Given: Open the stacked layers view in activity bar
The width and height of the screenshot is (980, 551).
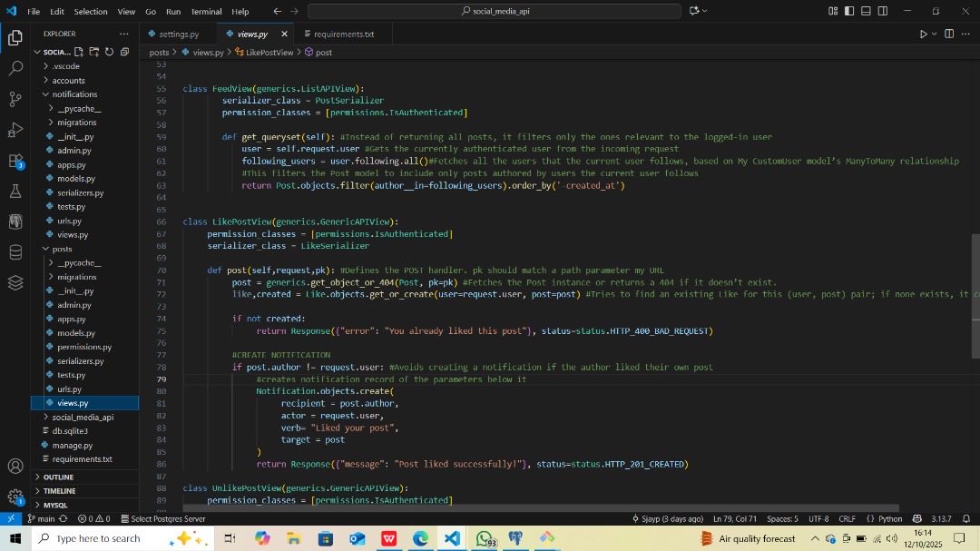Looking at the screenshot, I should [x=15, y=282].
